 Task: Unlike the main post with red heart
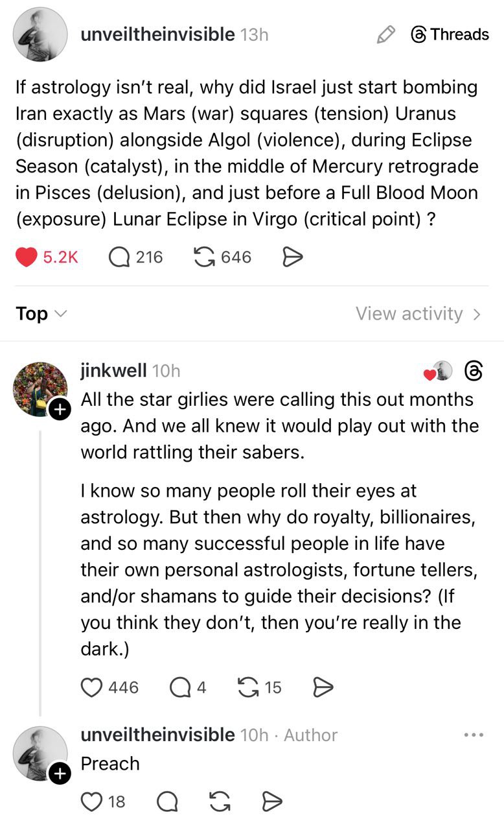point(28,257)
